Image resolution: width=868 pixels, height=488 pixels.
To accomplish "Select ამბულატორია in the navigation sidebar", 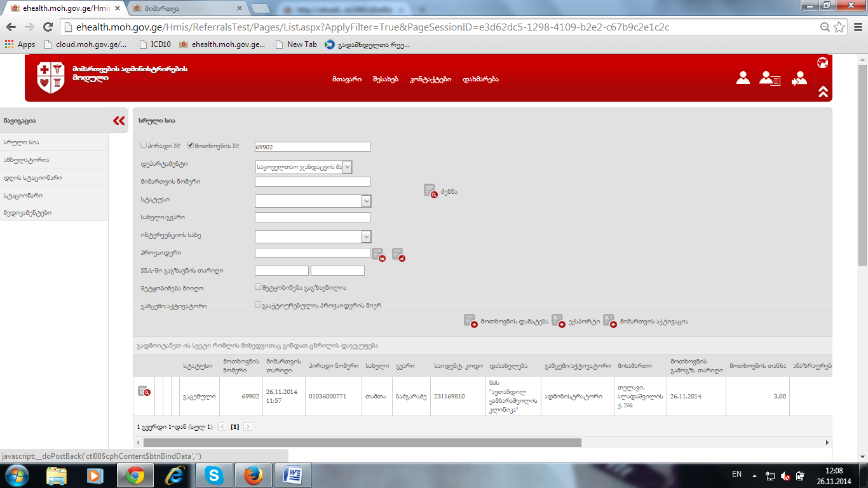I will (26, 160).
